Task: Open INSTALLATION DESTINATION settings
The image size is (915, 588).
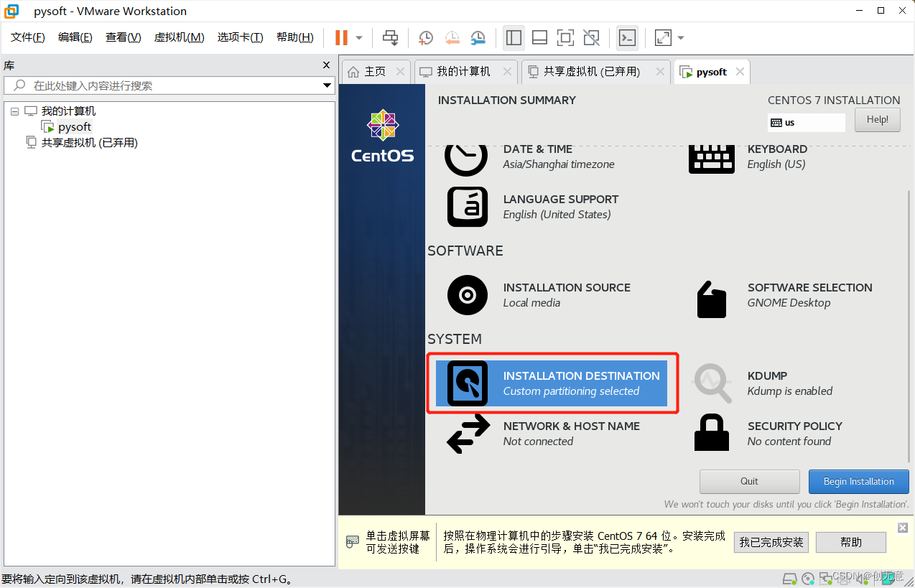Action: [x=552, y=383]
